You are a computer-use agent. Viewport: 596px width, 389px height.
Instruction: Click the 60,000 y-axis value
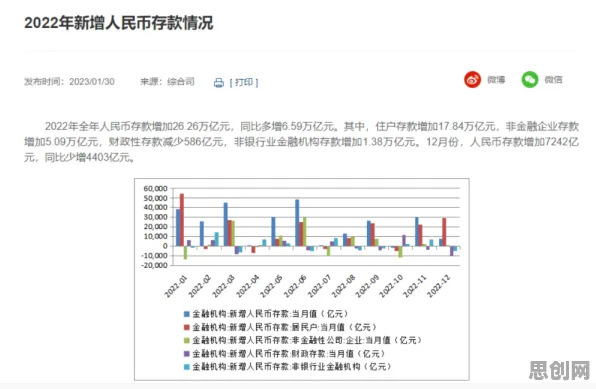[x=155, y=189]
